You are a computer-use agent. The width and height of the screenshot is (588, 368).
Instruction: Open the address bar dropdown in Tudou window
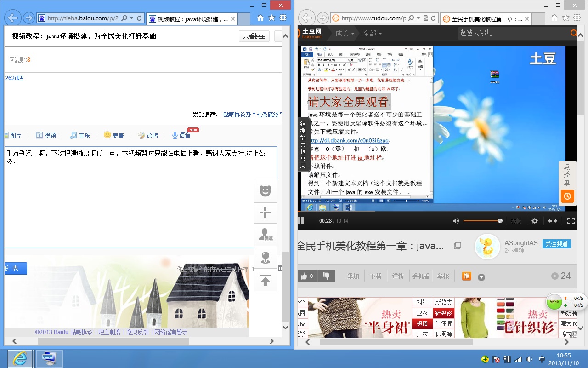click(x=418, y=18)
